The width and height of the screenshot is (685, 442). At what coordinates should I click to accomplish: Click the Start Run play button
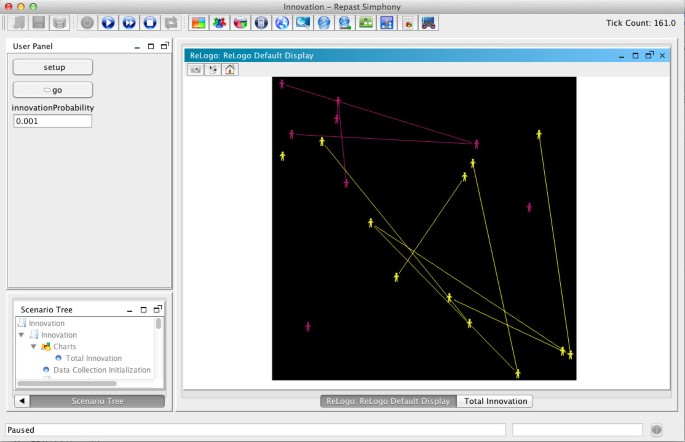pos(108,22)
